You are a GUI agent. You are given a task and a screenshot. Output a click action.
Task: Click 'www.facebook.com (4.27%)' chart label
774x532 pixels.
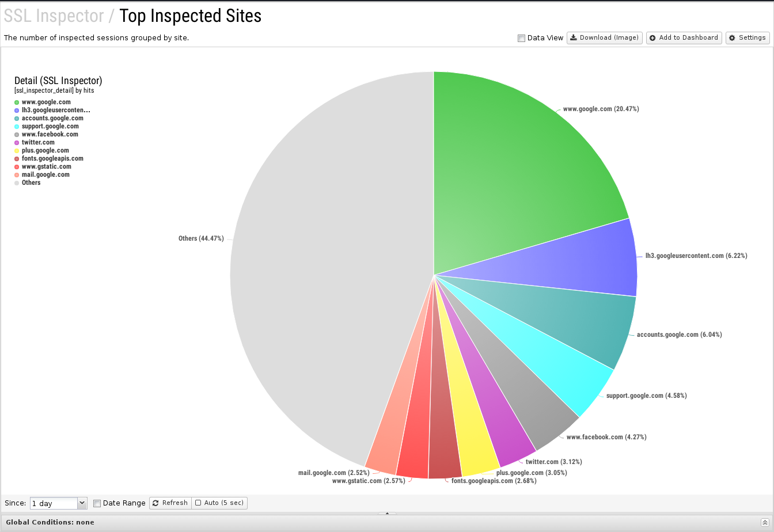coord(606,437)
